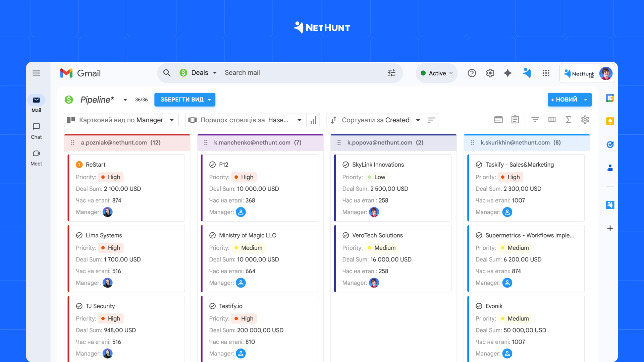Open Chat in the sidebar
This screenshot has height=362, width=644.
36,131
